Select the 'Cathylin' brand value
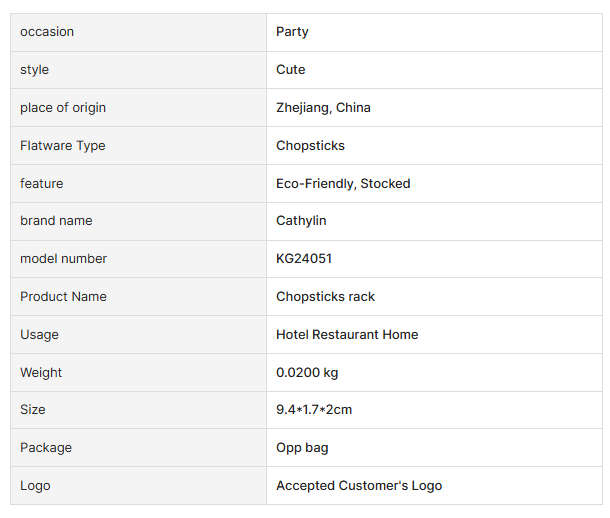The height and width of the screenshot is (518, 610). [x=301, y=221]
